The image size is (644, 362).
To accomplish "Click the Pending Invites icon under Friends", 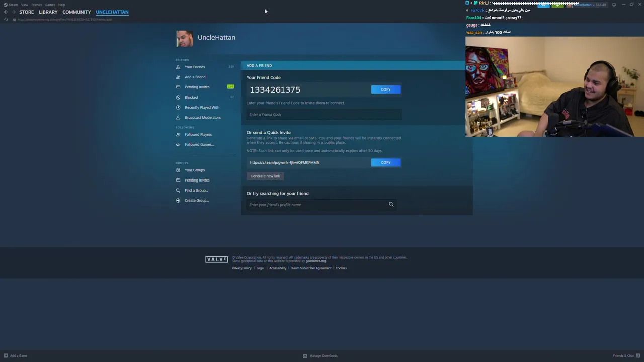I will [178, 87].
